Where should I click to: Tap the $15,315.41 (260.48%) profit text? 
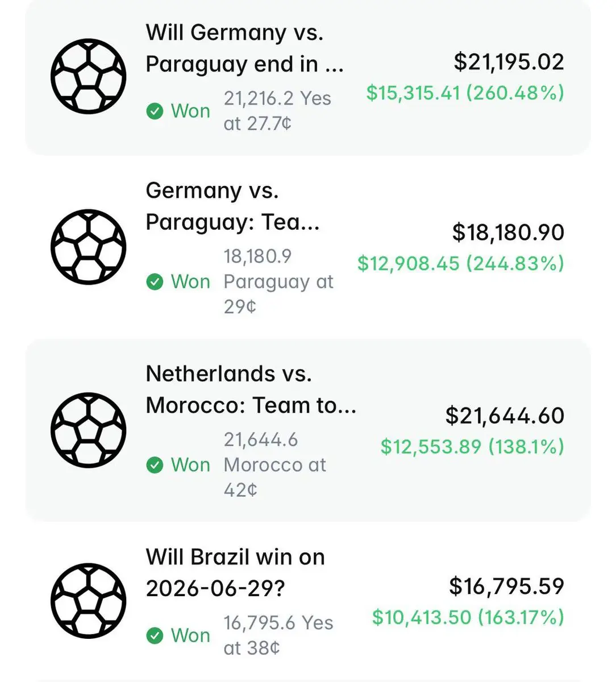tap(465, 93)
